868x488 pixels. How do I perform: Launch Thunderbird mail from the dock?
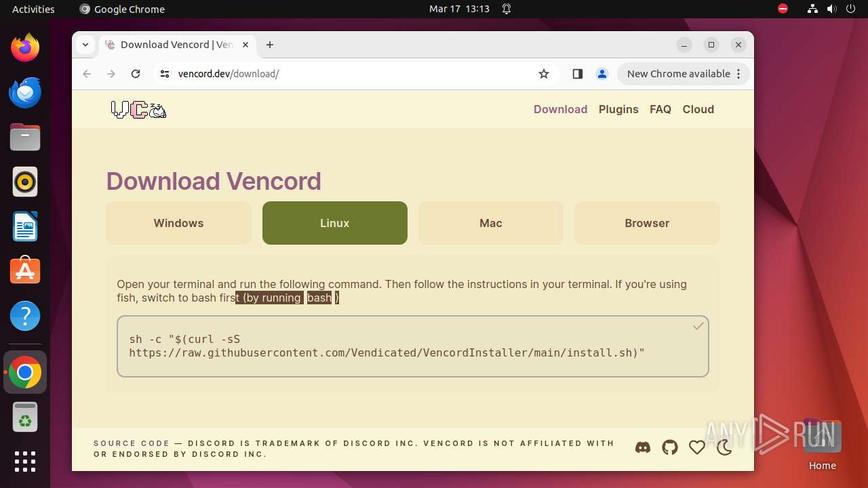point(25,92)
